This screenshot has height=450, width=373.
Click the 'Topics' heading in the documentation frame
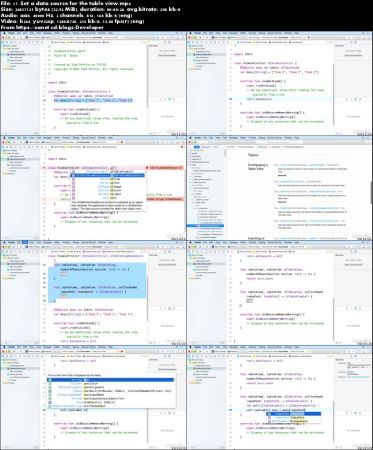(253, 155)
